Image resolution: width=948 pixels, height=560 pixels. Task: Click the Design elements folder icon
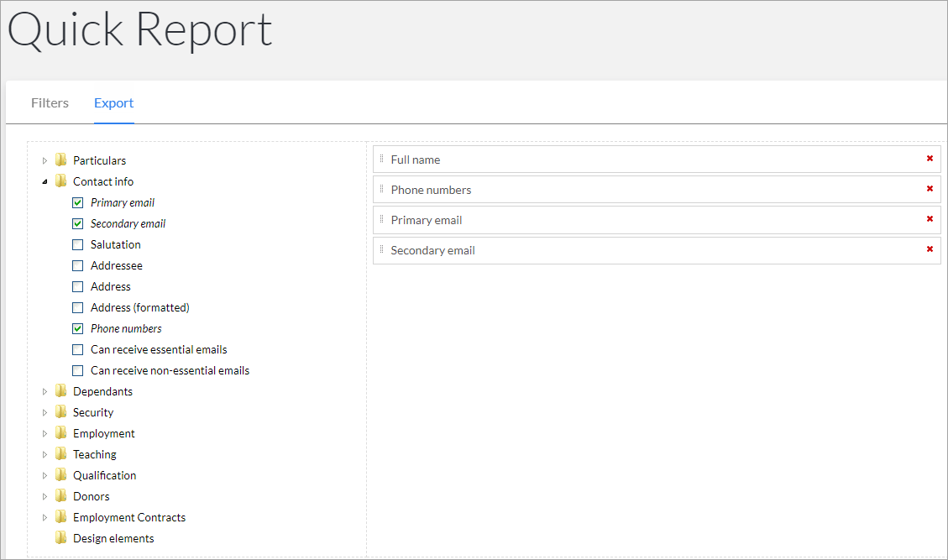pyautogui.click(x=60, y=537)
